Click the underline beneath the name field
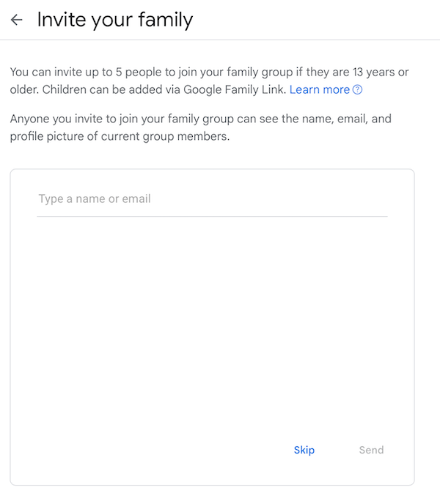The height and width of the screenshot is (504, 440). pos(211,216)
